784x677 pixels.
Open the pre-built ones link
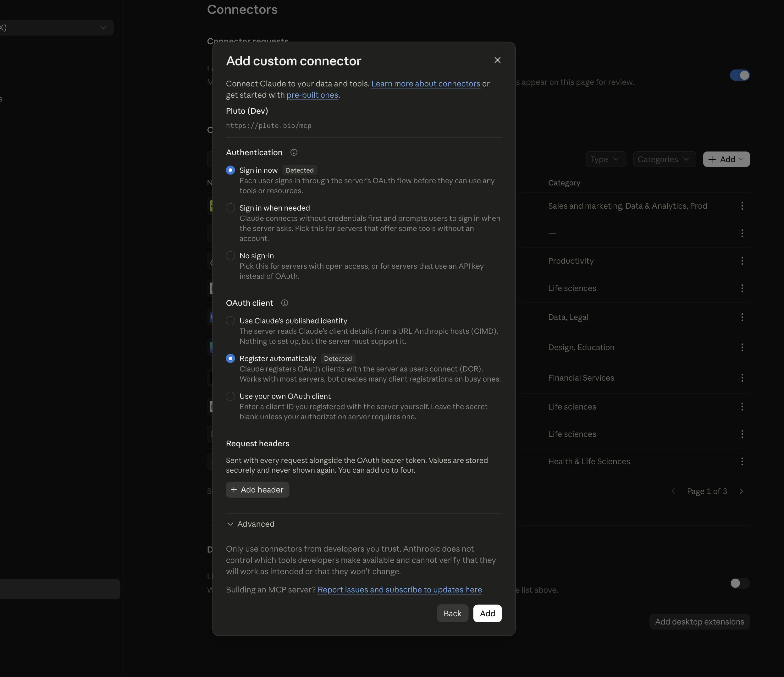[x=312, y=95]
